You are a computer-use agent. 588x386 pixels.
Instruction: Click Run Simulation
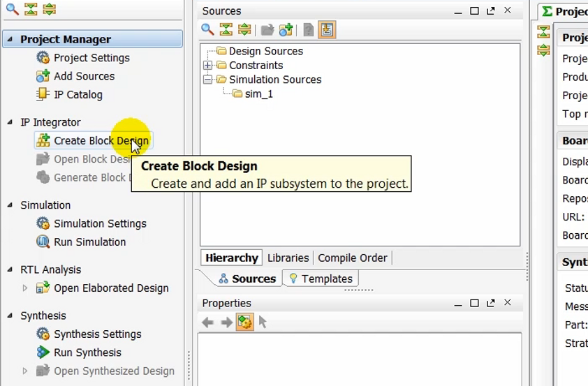(x=89, y=242)
